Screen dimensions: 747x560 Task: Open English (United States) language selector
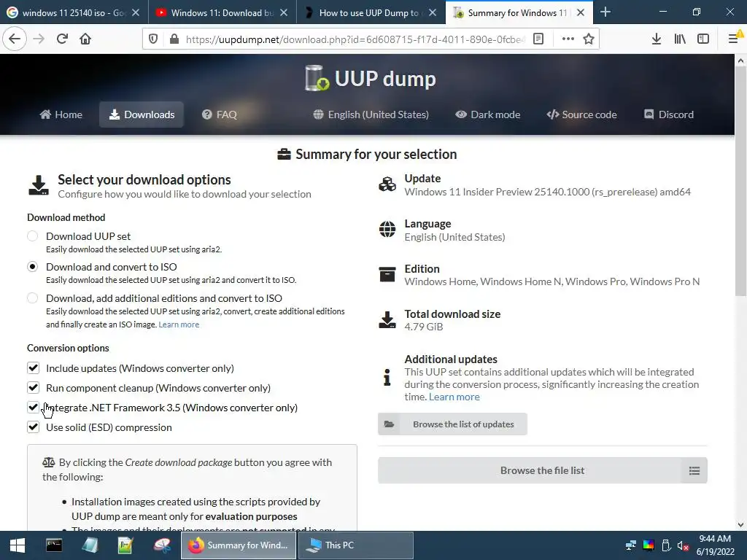pos(371,114)
